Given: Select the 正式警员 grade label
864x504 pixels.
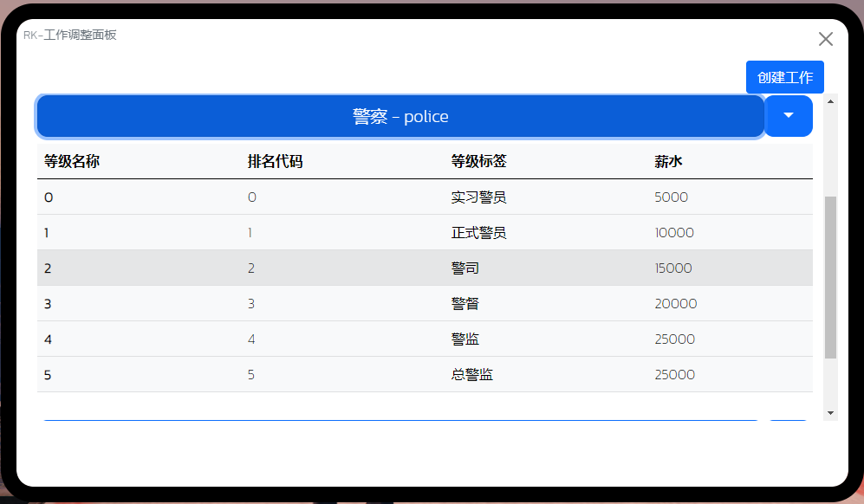Looking at the screenshot, I should (479, 232).
